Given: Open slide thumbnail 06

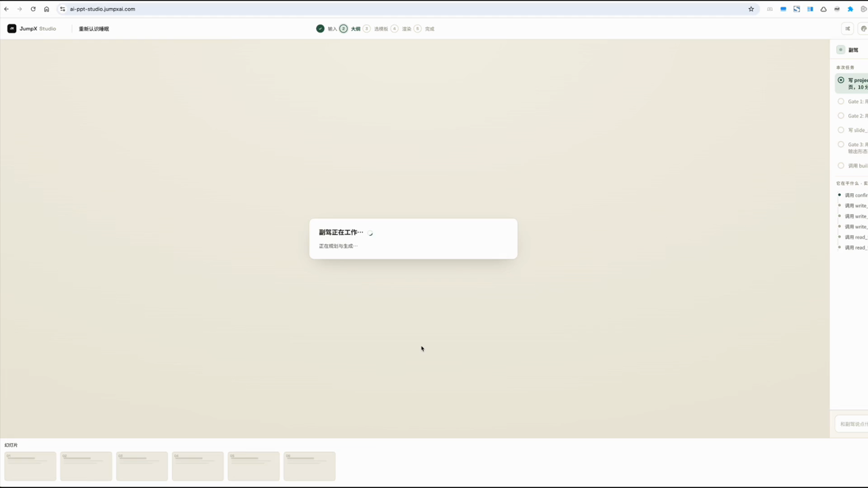Looking at the screenshot, I should click(x=309, y=466).
